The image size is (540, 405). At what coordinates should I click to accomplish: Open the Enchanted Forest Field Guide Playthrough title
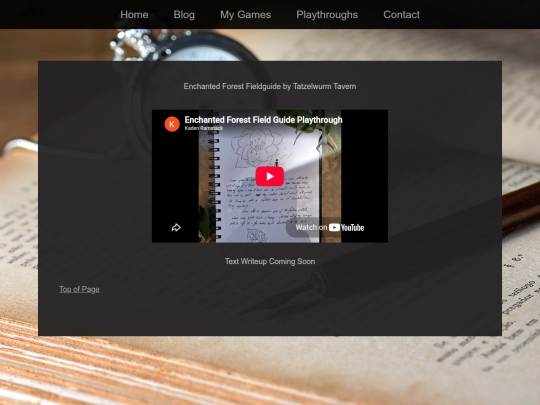click(x=263, y=120)
